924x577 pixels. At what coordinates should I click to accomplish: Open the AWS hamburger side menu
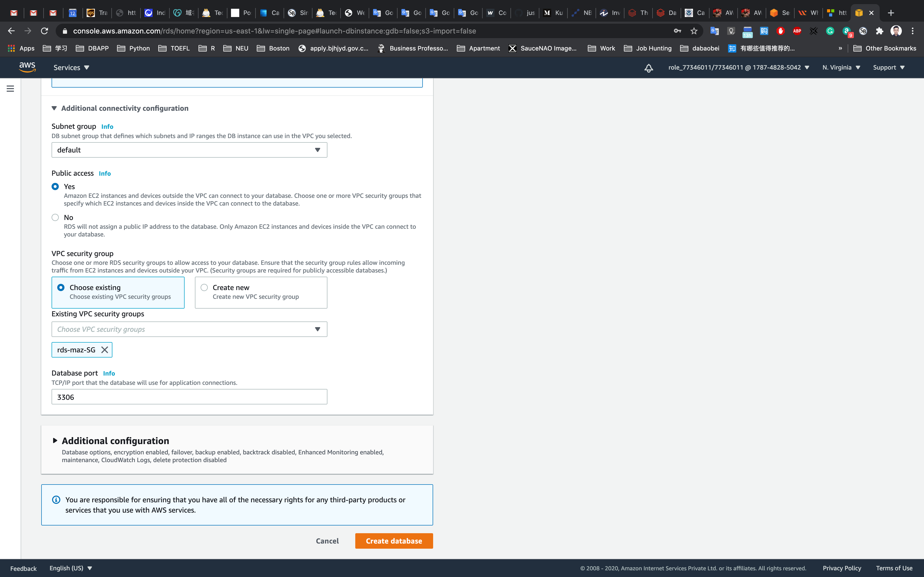pos(10,89)
